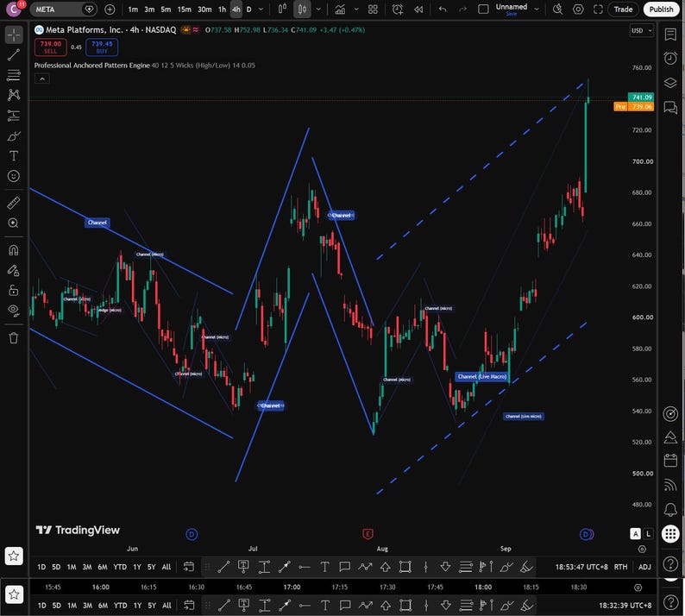685x616 pixels.
Task: Open the news feed panel
Action: (x=670, y=485)
